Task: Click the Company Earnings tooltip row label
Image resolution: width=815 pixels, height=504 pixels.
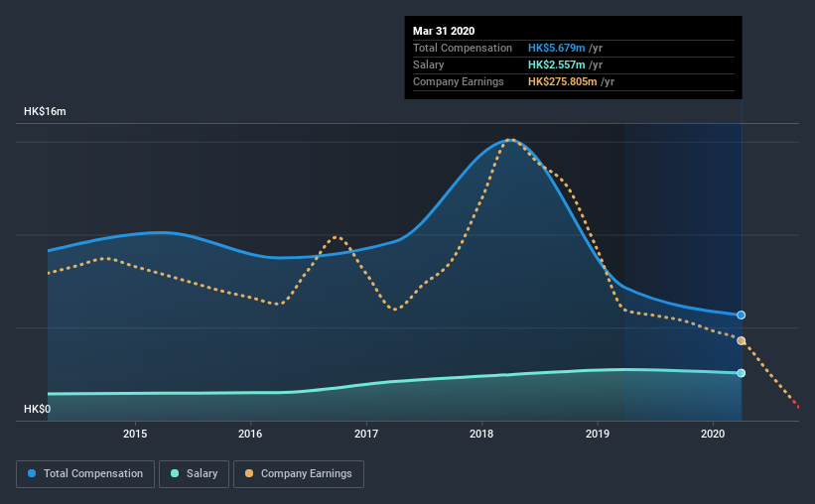Action: pyautogui.click(x=458, y=81)
